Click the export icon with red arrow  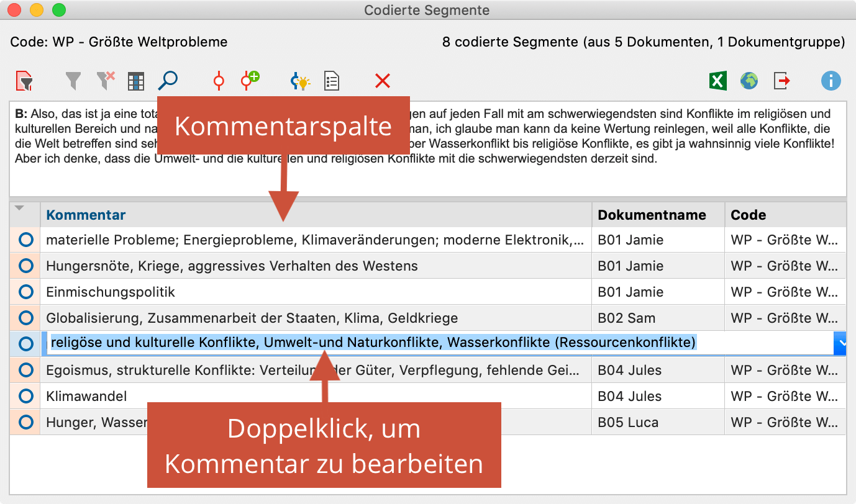coord(781,81)
